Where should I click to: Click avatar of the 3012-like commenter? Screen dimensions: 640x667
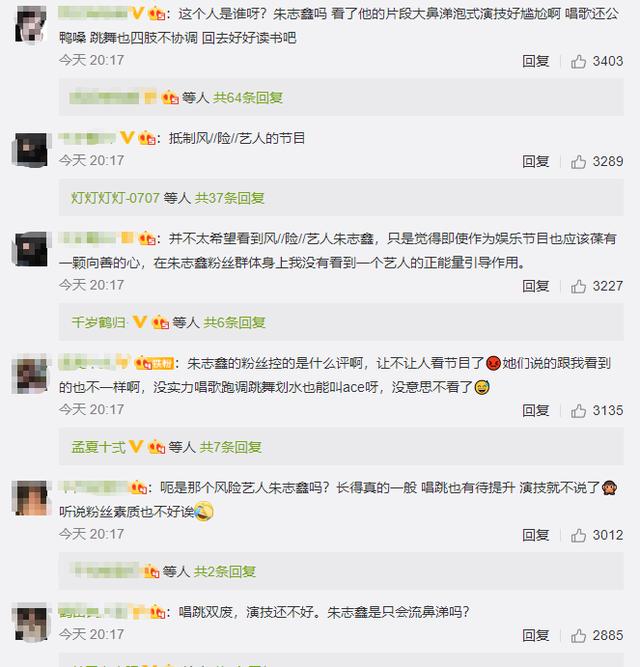pyautogui.click(x=31, y=498)
